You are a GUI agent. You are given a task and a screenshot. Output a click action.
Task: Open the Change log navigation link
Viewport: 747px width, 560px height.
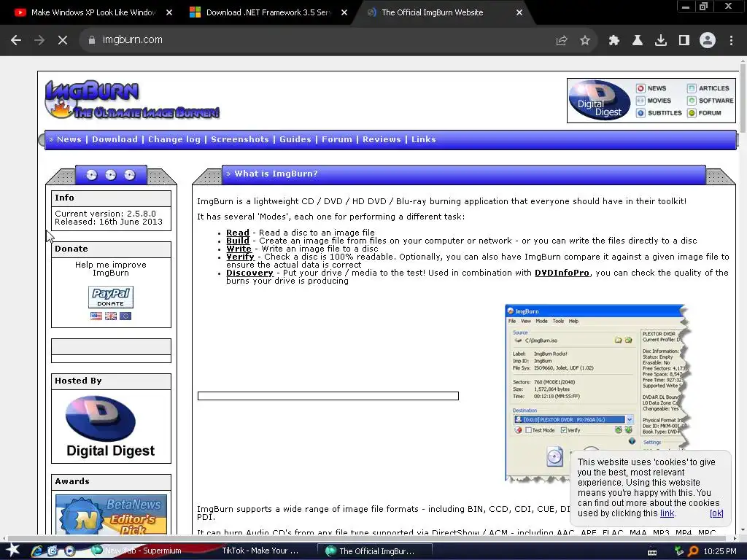tap(174, 139)
